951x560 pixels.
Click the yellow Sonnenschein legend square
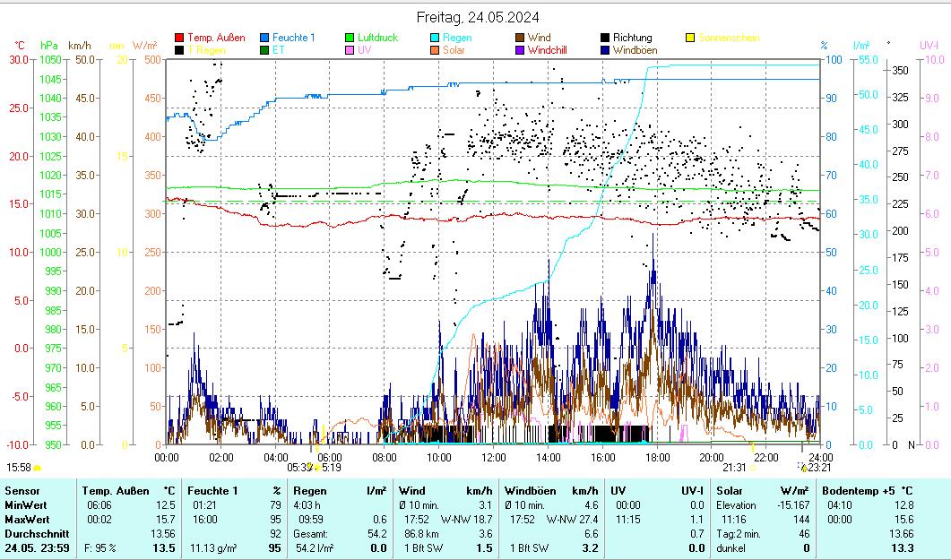[x=690, y=38]
